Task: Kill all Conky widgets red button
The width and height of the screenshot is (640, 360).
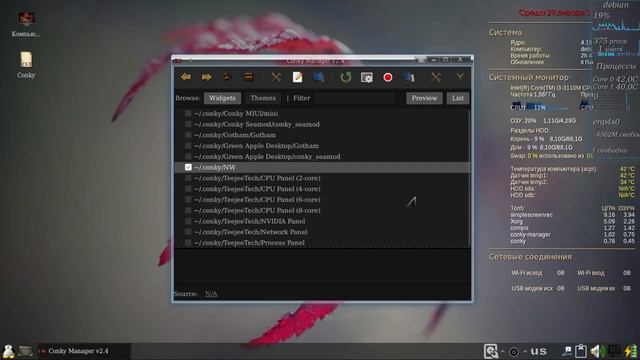Action: click(388, 77)
